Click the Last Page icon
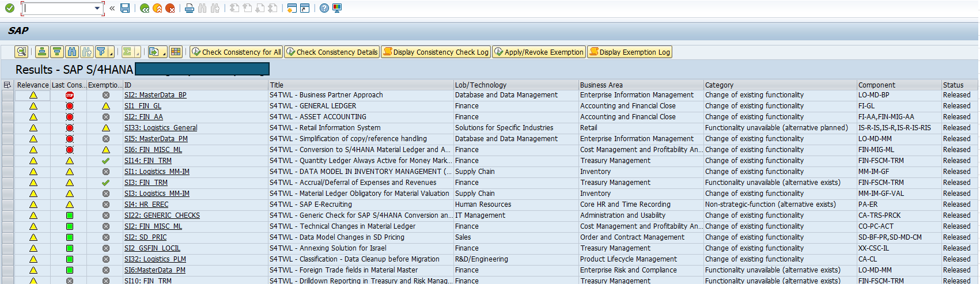Image resolution: width=980 pixels, height=284 pixels. [x=273, y=8]
